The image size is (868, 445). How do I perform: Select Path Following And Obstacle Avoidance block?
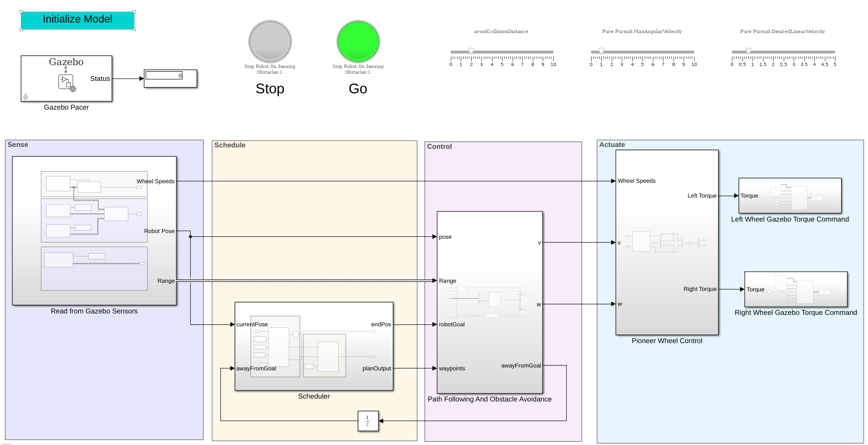(490, 302)
